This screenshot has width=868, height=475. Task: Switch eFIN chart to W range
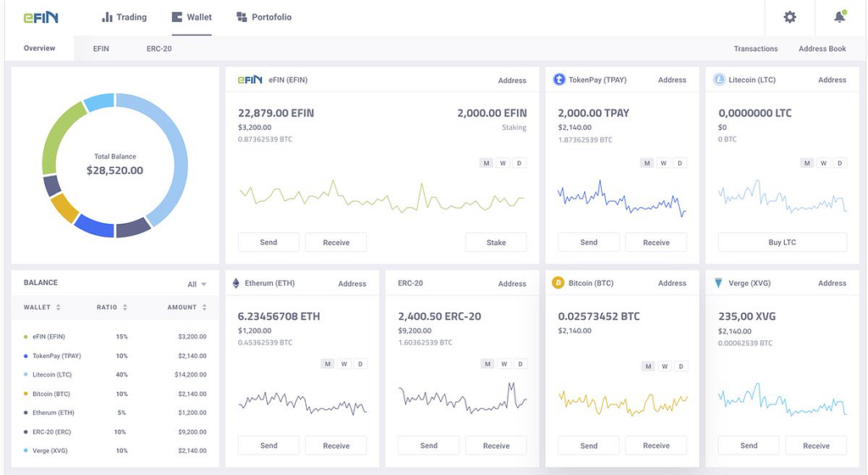[x=503, y=163]
